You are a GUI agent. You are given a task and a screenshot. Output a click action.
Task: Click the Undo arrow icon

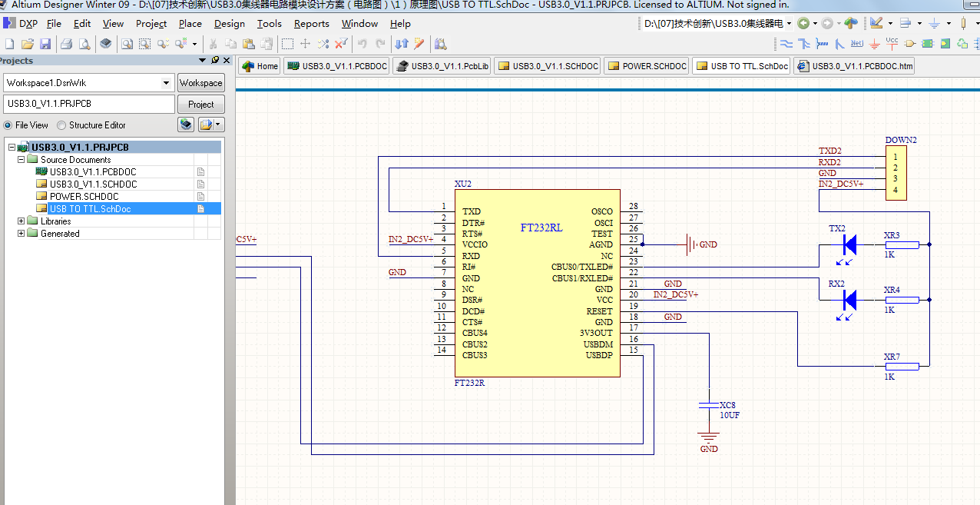click(x=361, y=44)
